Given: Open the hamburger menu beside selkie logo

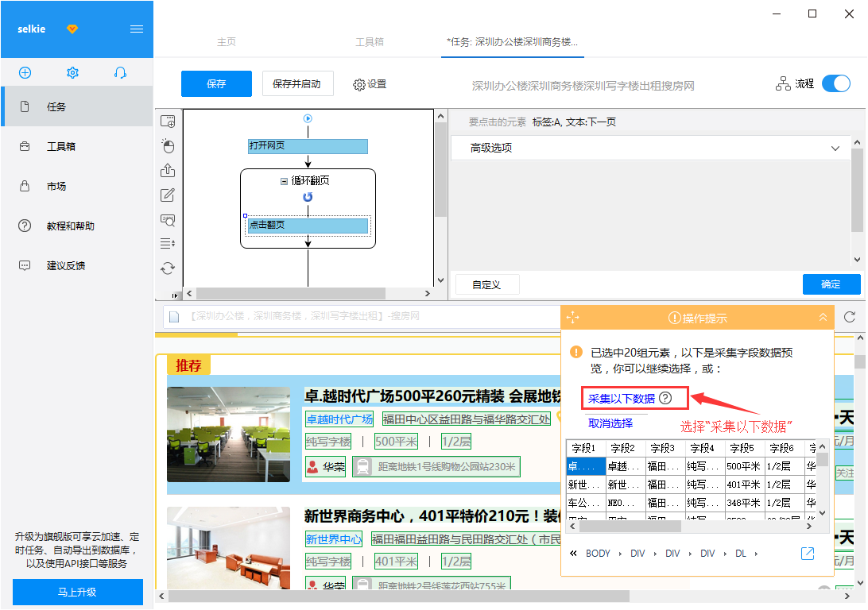Looking at the screenshot, I should [136, 29].
